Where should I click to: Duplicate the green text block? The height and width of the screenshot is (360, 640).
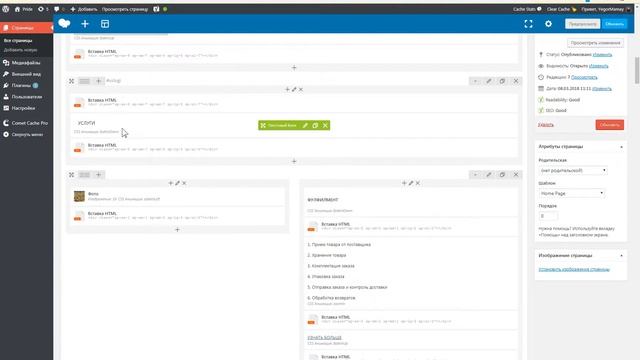coord(315,125)
